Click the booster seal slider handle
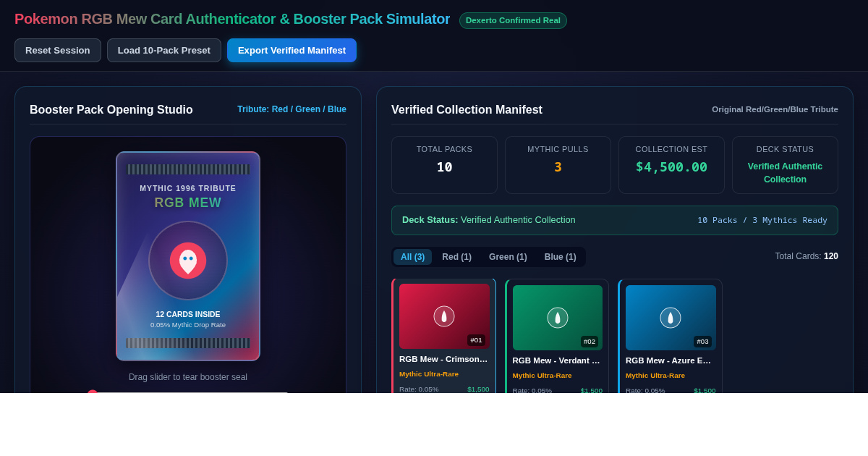Screen dimensions: 868x456 coord(93,394)
